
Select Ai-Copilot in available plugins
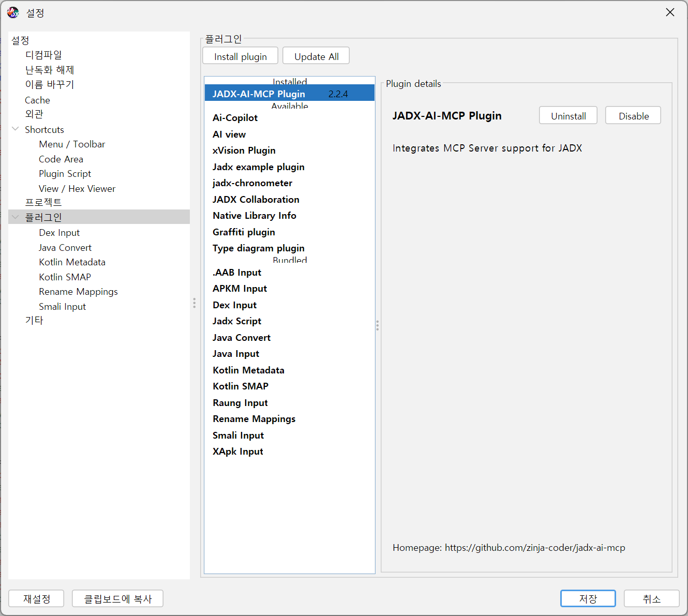289,118
